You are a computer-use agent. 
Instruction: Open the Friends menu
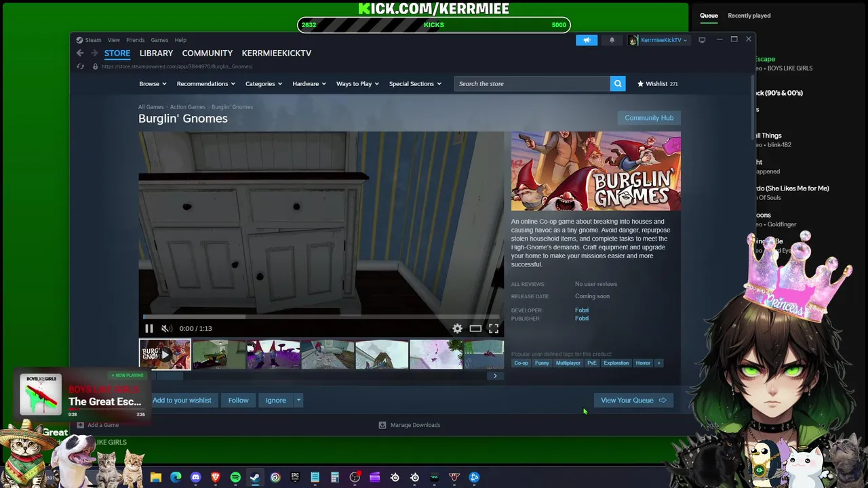135,40
